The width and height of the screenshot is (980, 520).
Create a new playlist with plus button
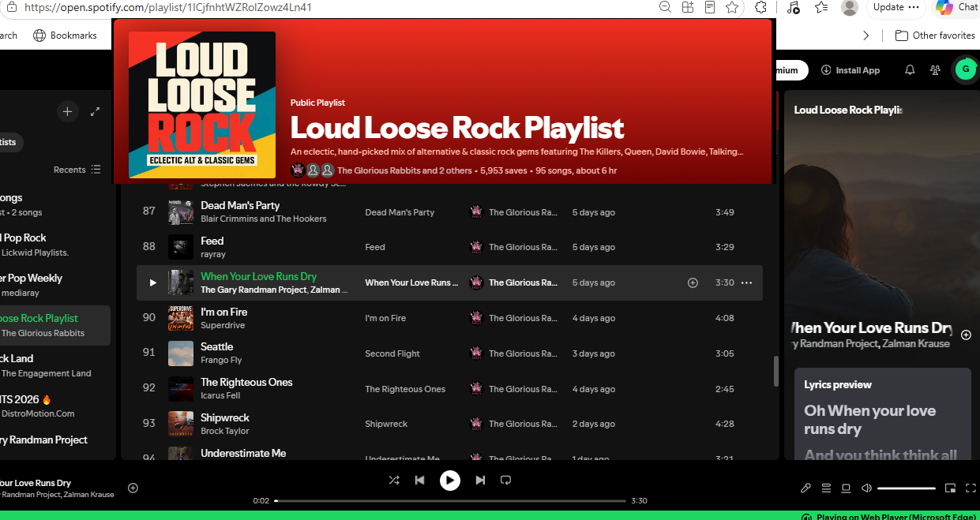coord(67,112)
